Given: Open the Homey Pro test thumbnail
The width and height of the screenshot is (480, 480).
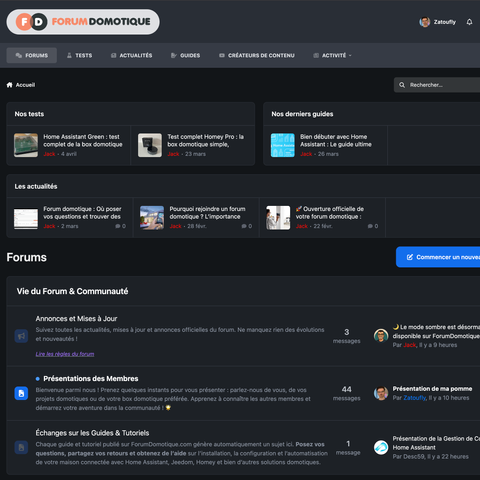Looking at the screenshot, I should 150,145.
